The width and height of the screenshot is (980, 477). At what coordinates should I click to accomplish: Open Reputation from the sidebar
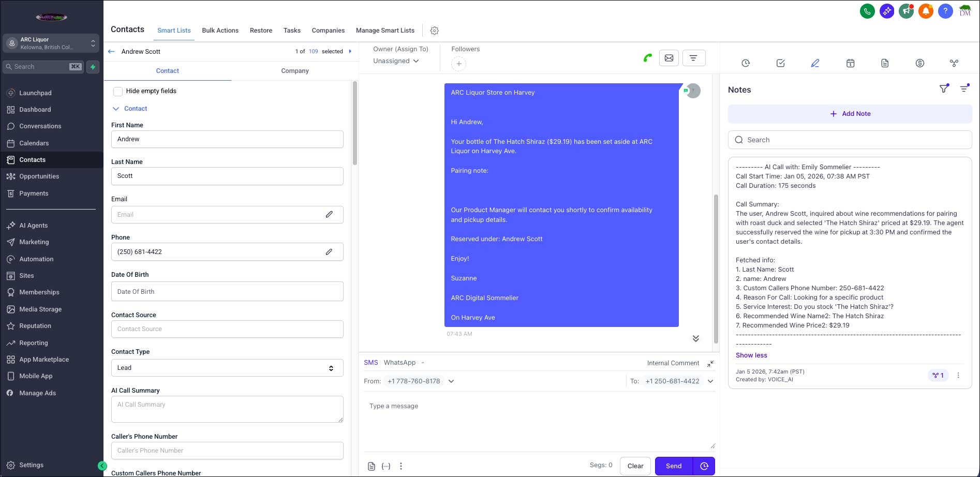coord(36,325)
